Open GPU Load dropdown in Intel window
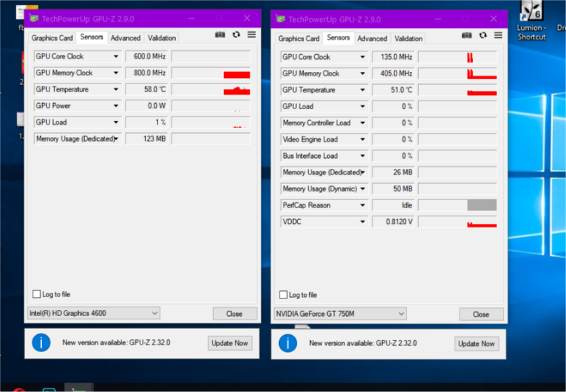The image size is (566, 392). click(x=116, y=122)
